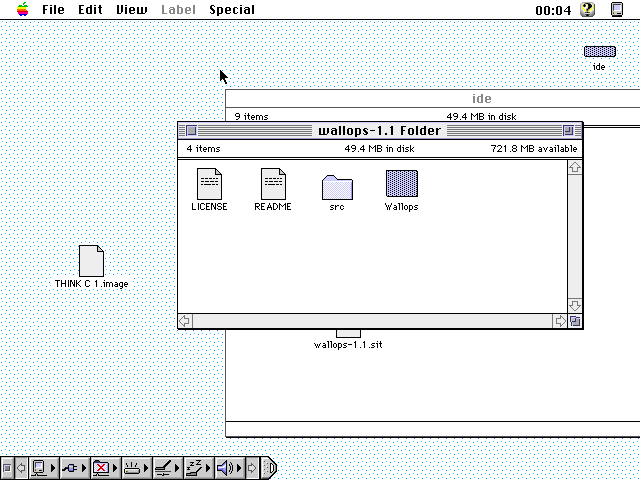Open the LICENSE document icon
The height and width of the screenshot is (480, 640).
point(209,184)
